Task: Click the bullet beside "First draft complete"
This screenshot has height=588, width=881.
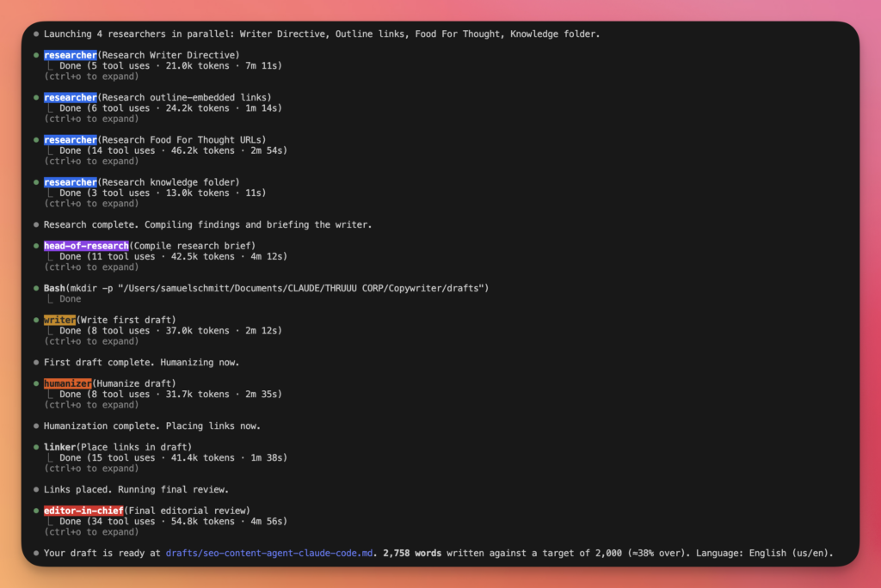Action: point(36,363)
